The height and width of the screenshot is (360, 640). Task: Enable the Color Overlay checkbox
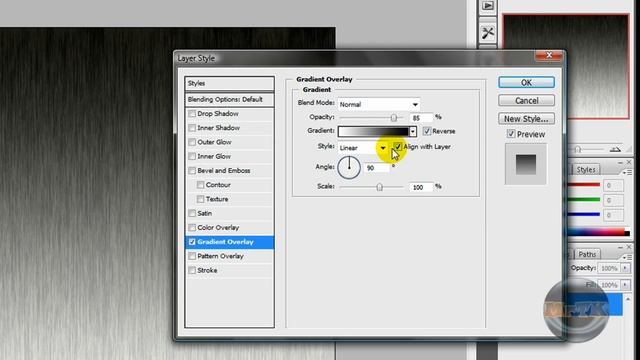click(x=192, y=227)
